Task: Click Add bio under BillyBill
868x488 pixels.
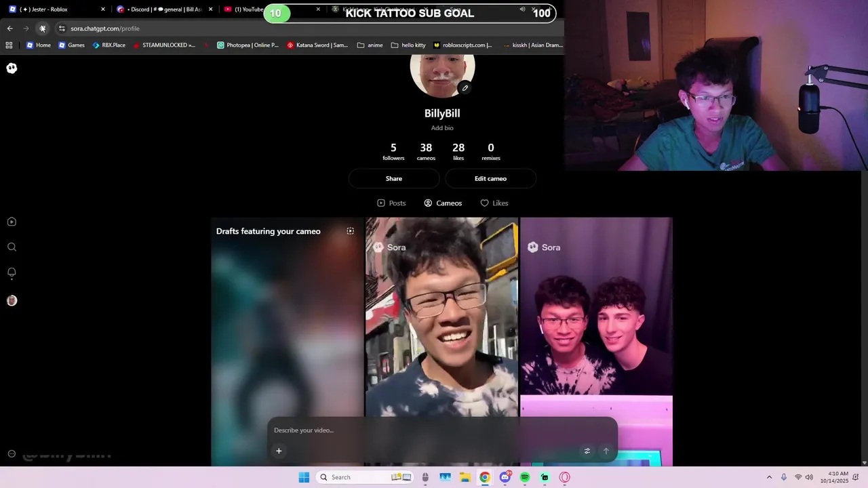Action: pos(442,128)
